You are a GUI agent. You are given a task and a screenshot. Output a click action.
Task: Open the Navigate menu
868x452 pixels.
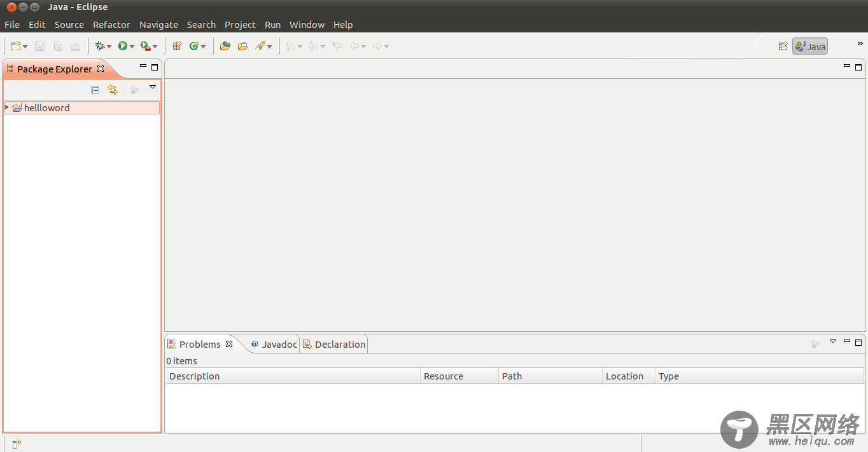pyautogui.click(x=158, y=25)
